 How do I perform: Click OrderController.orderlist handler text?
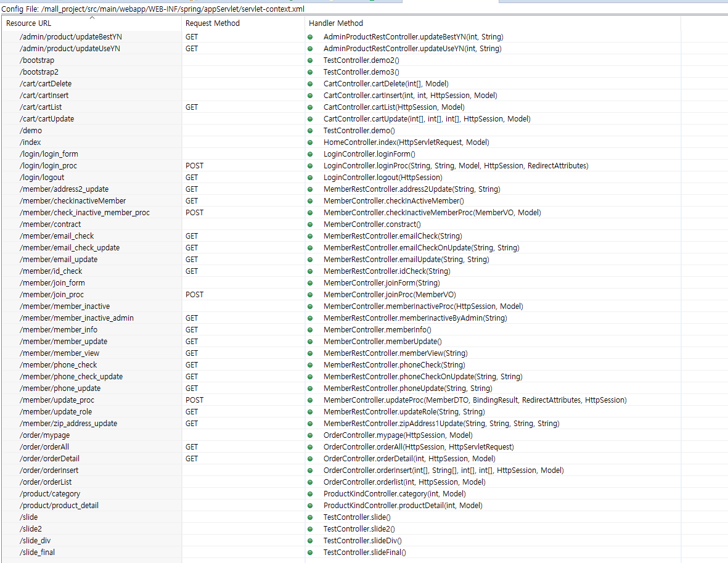pyautogui.click(x=404, y=482)
